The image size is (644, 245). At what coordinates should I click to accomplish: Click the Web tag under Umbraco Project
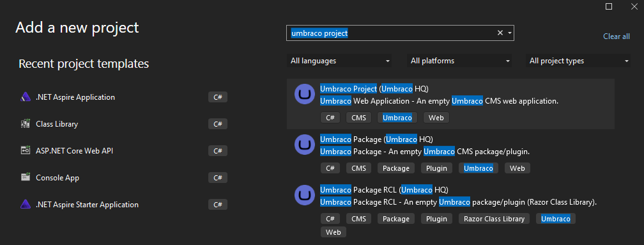[436, 118]
